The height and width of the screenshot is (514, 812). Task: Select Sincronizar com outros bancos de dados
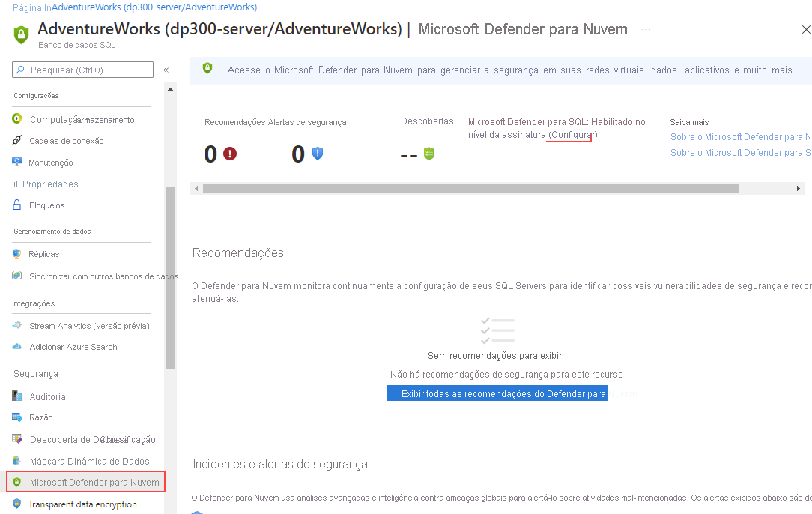pyautogui.click(x=91, y=276)
